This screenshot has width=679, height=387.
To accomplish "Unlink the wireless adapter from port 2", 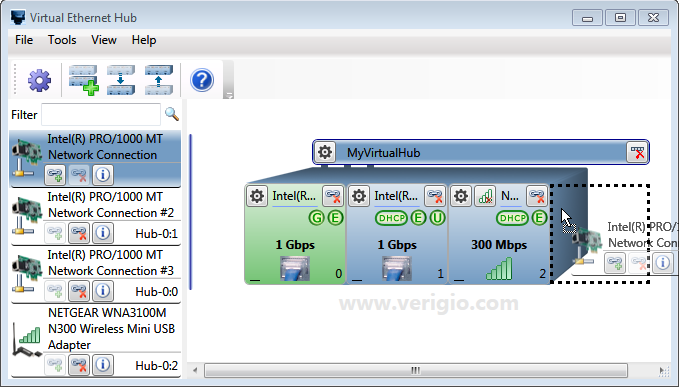I will 537,196.
